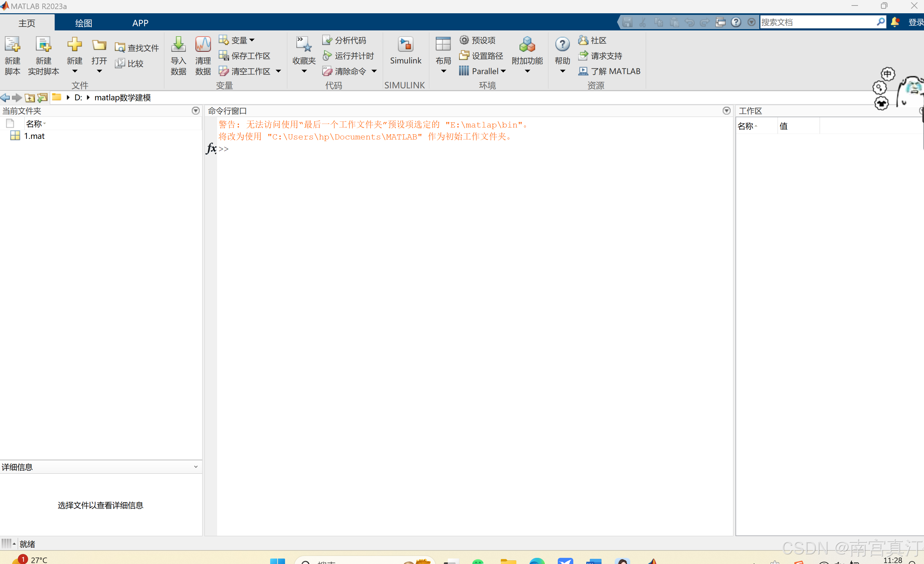Click Compare (比较) tool
Viewport: 924px width, 564px height.
(129, 63)
